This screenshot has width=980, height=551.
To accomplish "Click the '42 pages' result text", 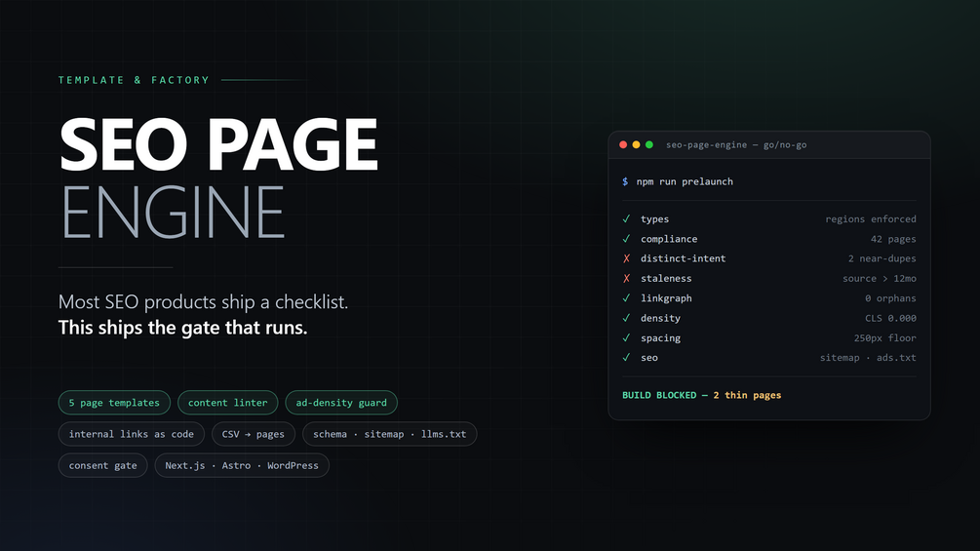I will click(x=893, y=239).
